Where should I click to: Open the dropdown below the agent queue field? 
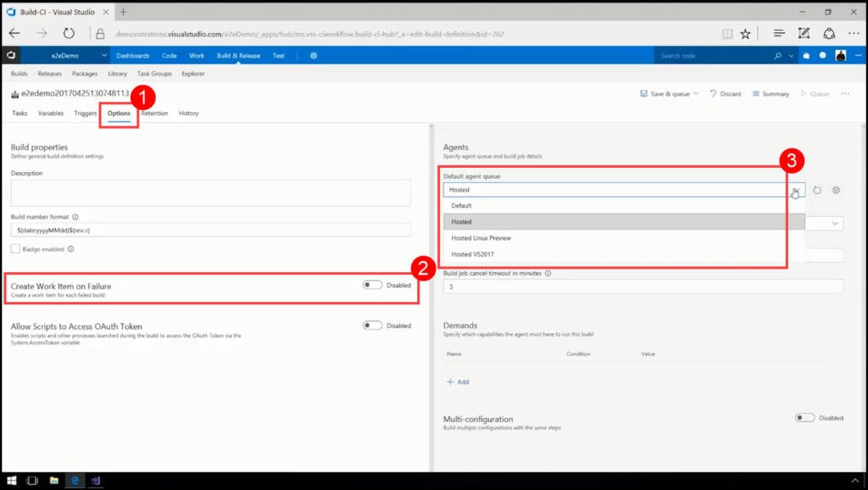(835, 223)
